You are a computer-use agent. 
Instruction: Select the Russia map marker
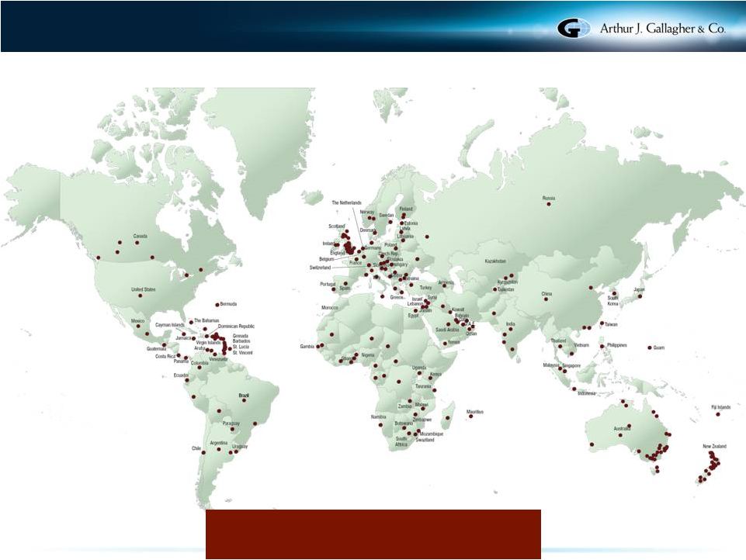point(550,204)
